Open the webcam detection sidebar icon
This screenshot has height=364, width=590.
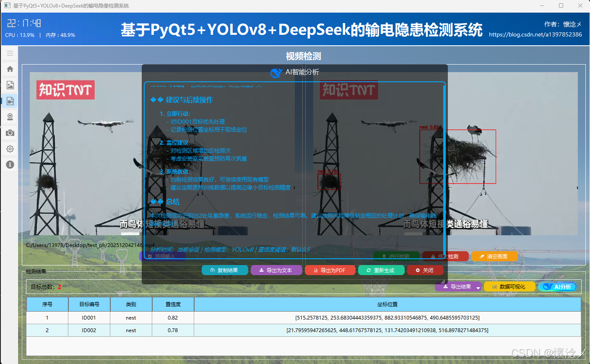point(10,117)
